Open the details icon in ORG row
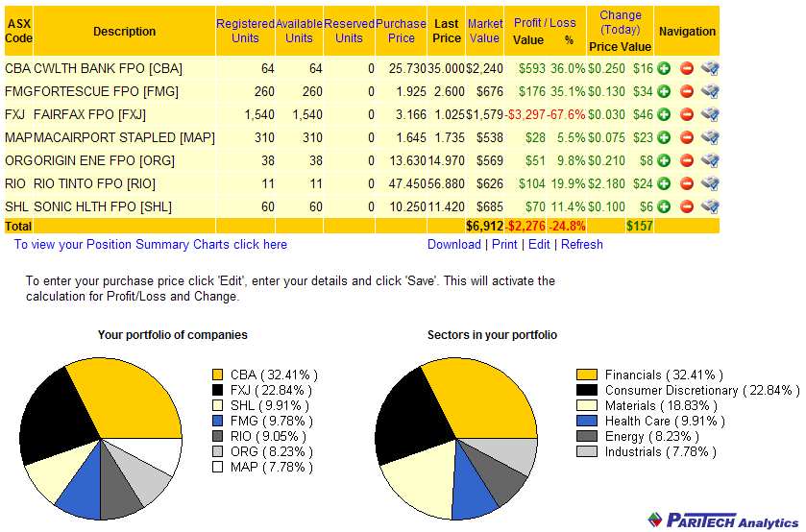The height and width of the screenshot is (532, 806). pyautogui.click(x=710, y=160)
